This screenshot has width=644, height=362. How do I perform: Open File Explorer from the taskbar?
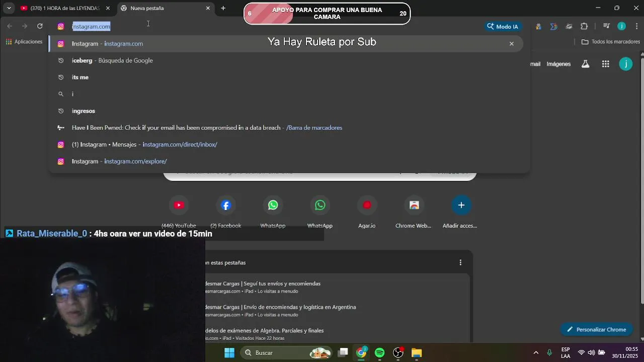coord(417,352)
